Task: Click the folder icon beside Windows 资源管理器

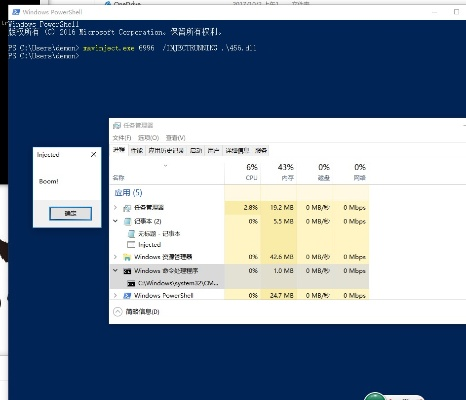Action: (127, 257)
